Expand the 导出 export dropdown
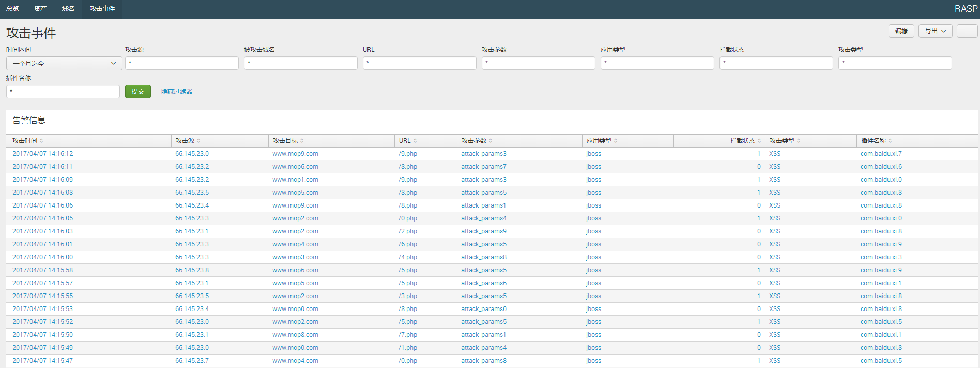 tap(935, 31)
